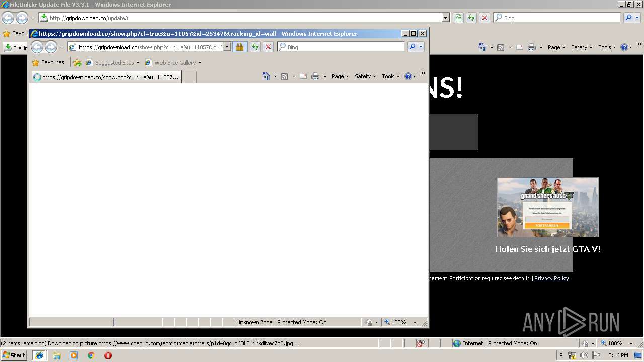Open Windows Explorer folder taskbar icon

pos(57,355)
